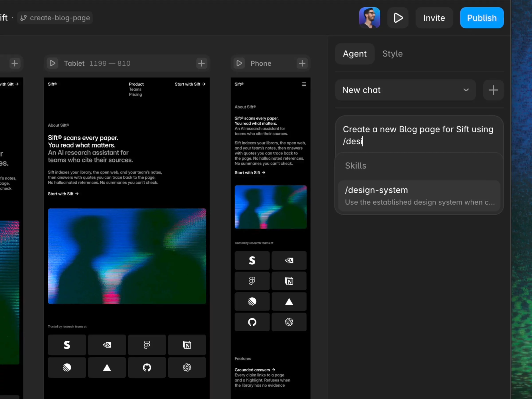The height and width of the screenshot is (399, 532).
Task: Click the Linear logo tile in Tablet preview
Action: pyautogui.click(x=67, y=368)
